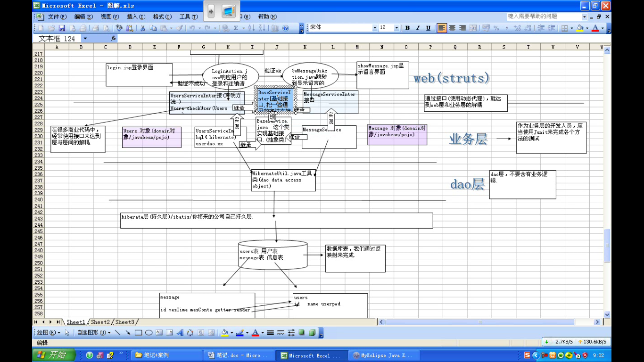644x362 pixels.
Task: Click Line Color brush on Drawing toolbar
Action: point(240,333)
